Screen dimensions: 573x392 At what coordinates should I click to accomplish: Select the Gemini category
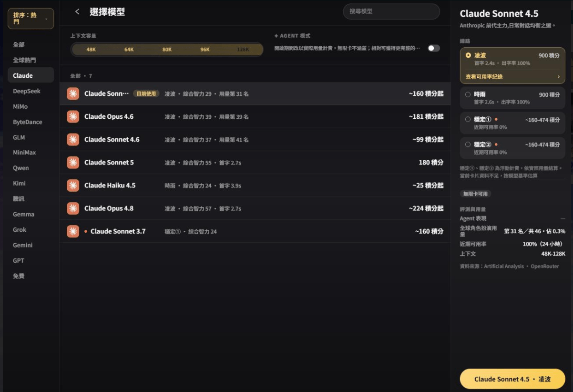[x=31, y=245]
